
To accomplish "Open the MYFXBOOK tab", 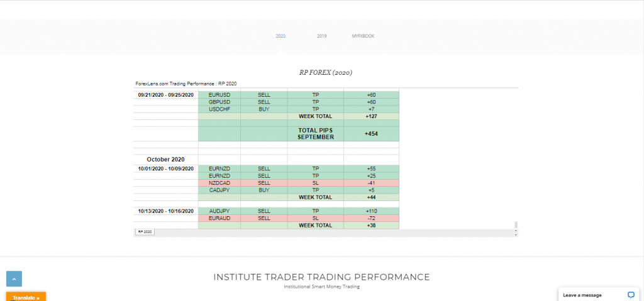I will 363,36.
